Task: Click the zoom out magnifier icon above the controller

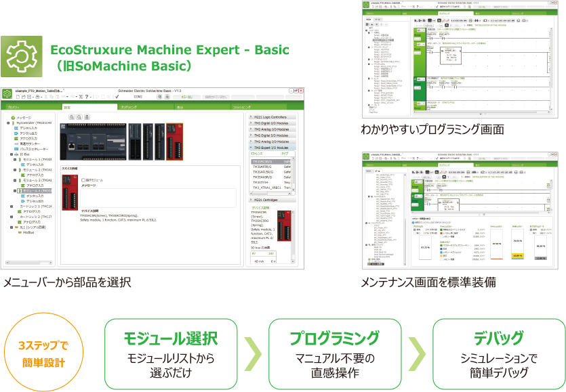Action: [x=79, y=116]
